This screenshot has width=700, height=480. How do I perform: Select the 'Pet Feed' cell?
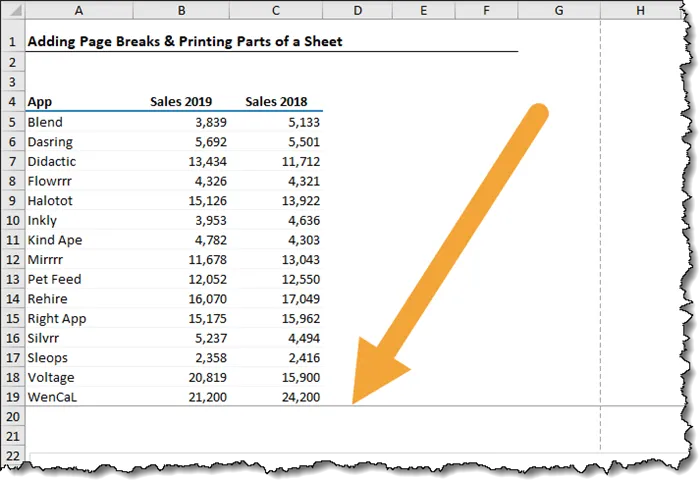pos(55,279)
